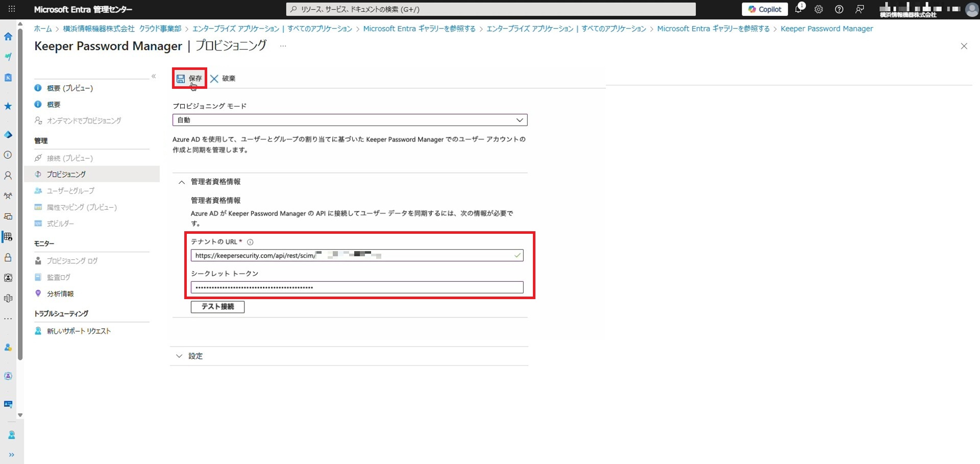
Task: Click the テナントの URL input field
Action: click(x=352, y=255)
